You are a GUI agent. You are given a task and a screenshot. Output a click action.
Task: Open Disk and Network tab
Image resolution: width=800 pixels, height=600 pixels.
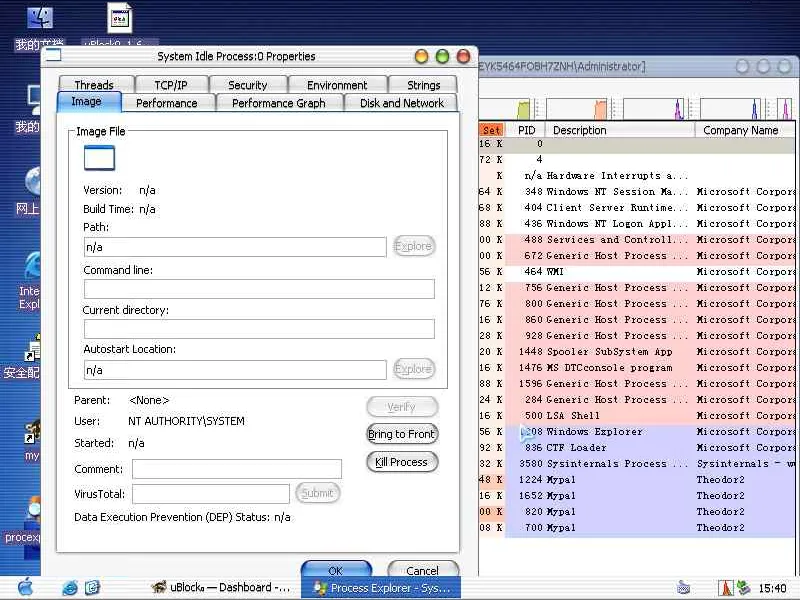click(x=402, y=103)
